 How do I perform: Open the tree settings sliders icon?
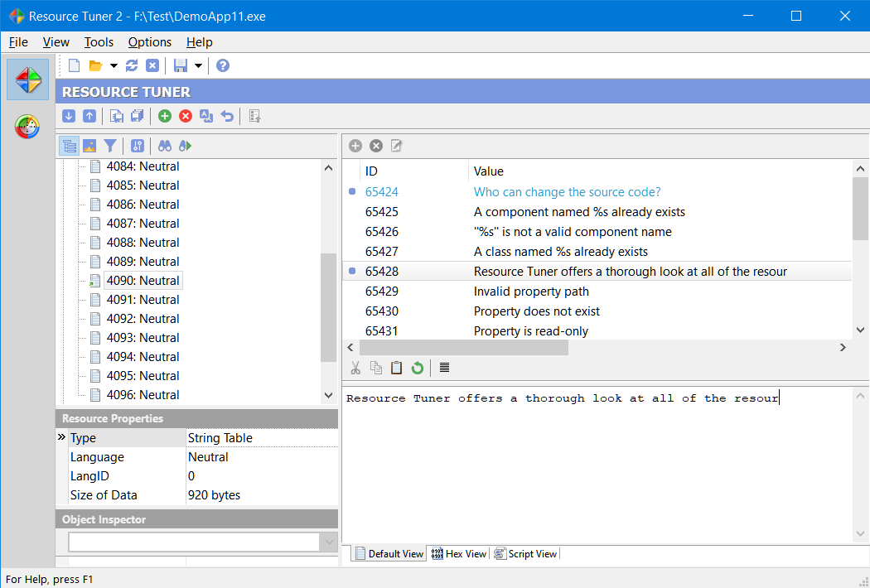point(137,146)
